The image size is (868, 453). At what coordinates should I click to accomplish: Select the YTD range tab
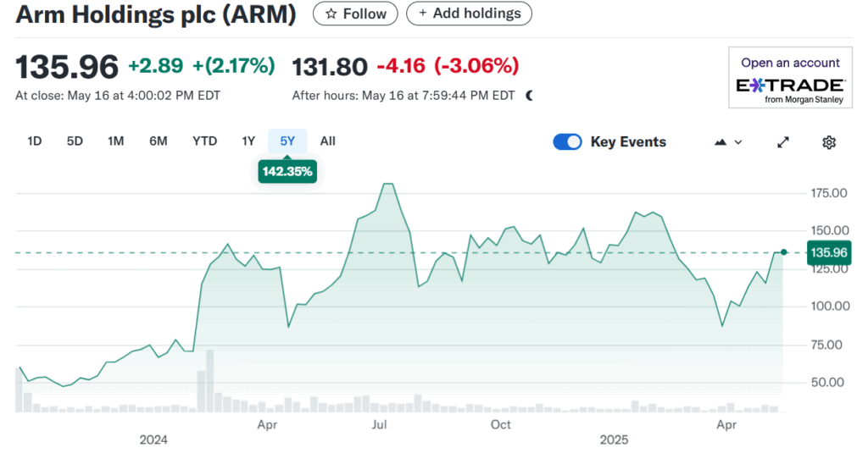205,141
